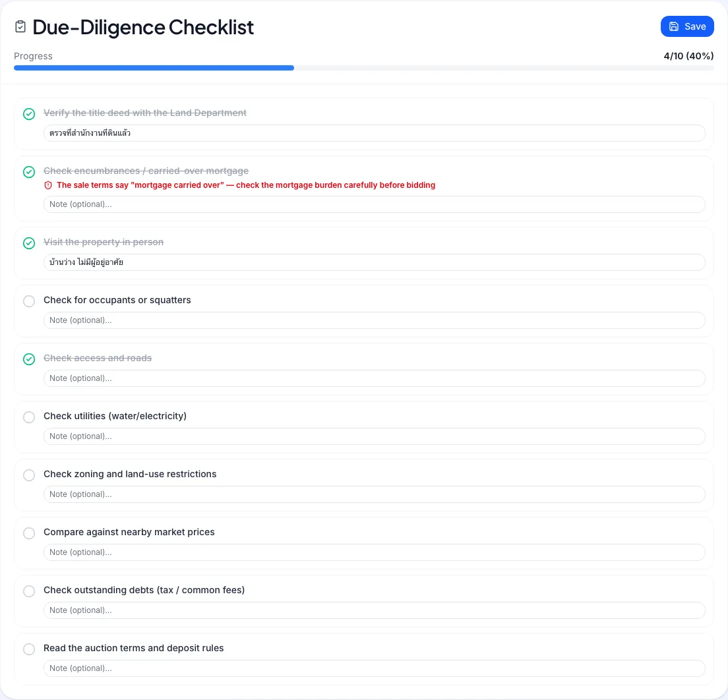Viewport: 728px width, 700px height.
Task: Uncheck Check access and roads item
Action: (x=29, y=359)
